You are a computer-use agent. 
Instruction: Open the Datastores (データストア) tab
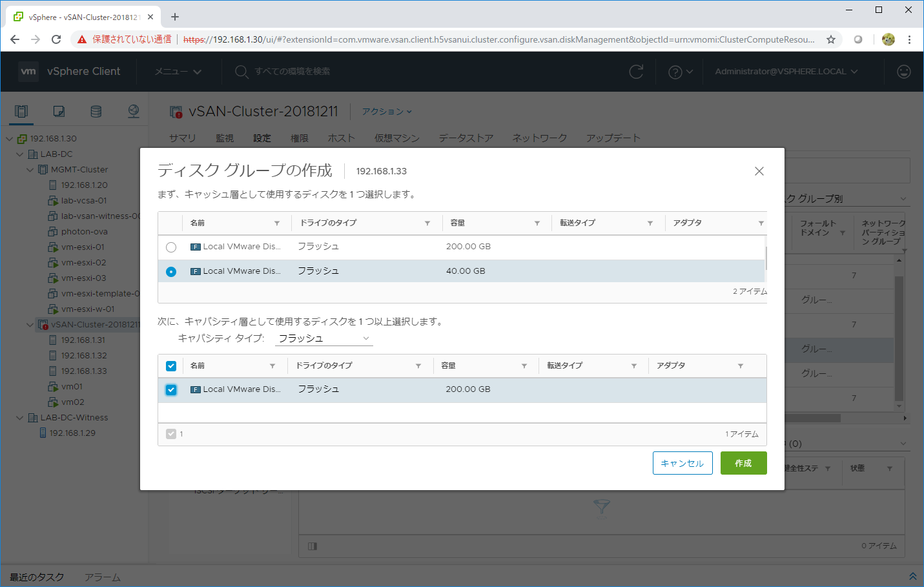pyautogui.click(x=466, y=138)
